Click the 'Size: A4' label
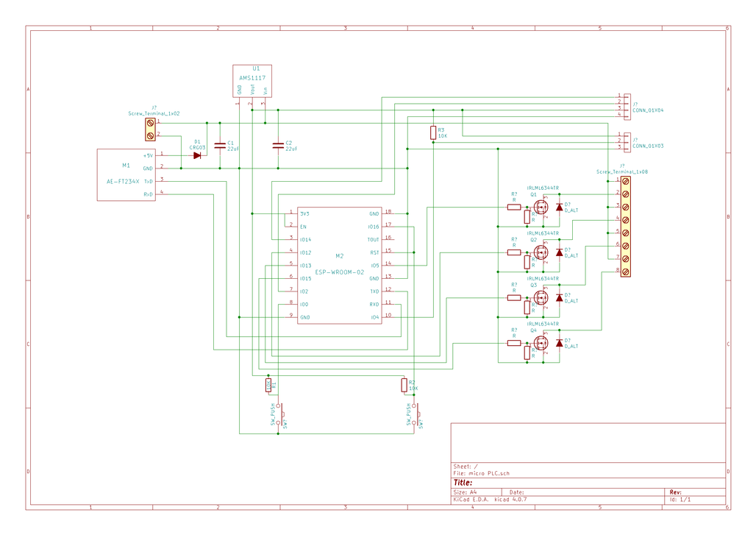This screenshot has height=535, width=756. click(465, 492)
